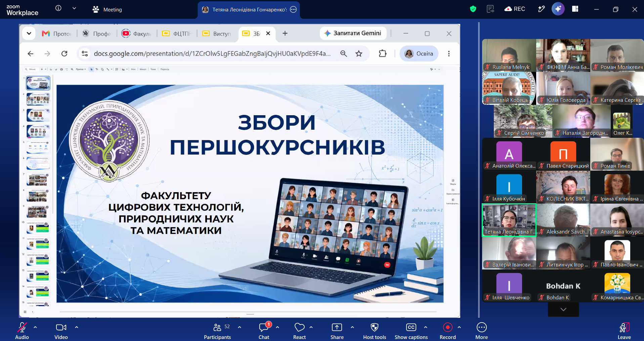Go forward in the browser
The width and height of the screenshot is (644, 341).
(47, 54)
